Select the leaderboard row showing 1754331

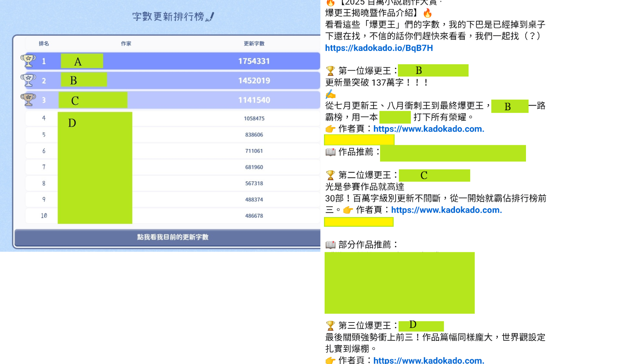tap(172, 61)
